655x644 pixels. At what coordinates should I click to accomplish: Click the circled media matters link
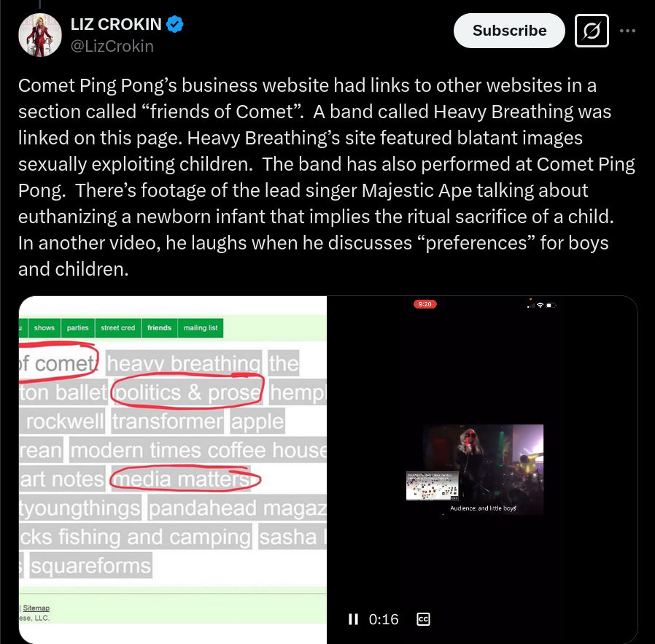182,478
